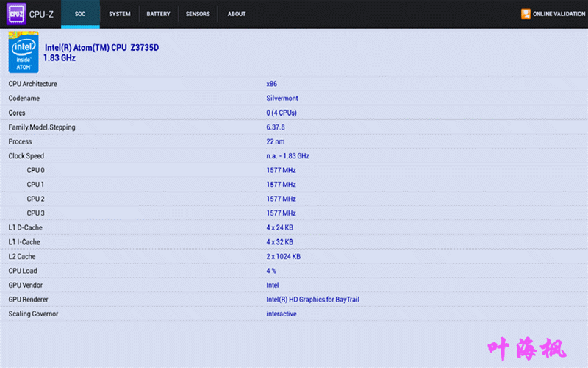Click the Intel Inside Atom badge
Viewport: 588px width, 368px height.
(x=24, y=52)
